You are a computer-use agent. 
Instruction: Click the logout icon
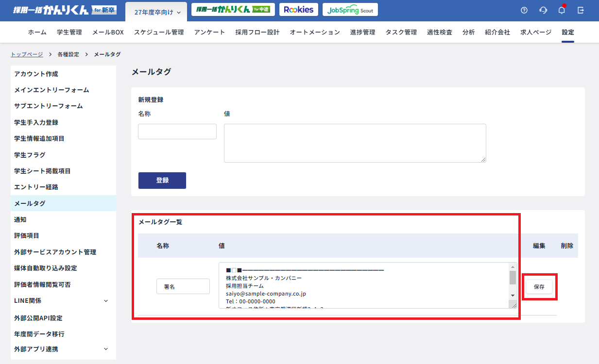(580, 9)
